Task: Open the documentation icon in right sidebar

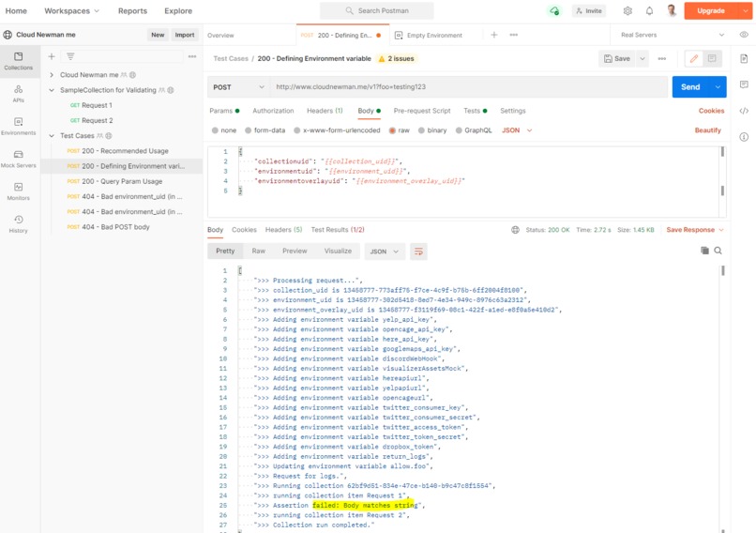Action: coord(744,59)
